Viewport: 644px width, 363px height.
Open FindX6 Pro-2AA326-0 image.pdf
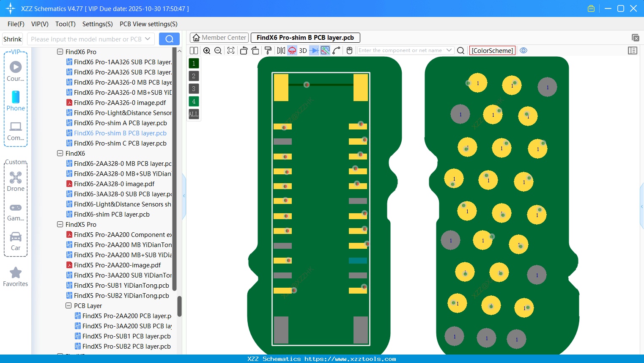120,102
